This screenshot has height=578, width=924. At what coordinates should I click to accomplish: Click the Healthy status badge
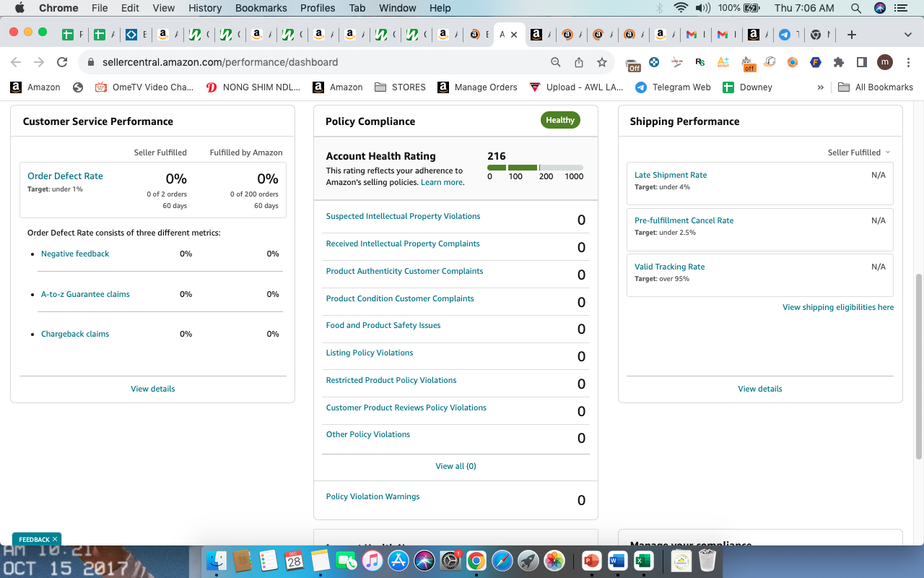[560, 120]
